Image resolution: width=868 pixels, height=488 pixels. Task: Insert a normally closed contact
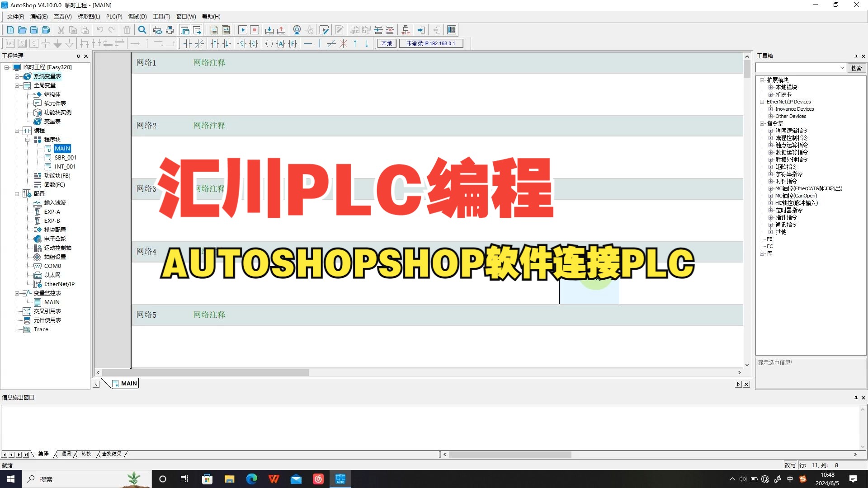pos(199,43)
